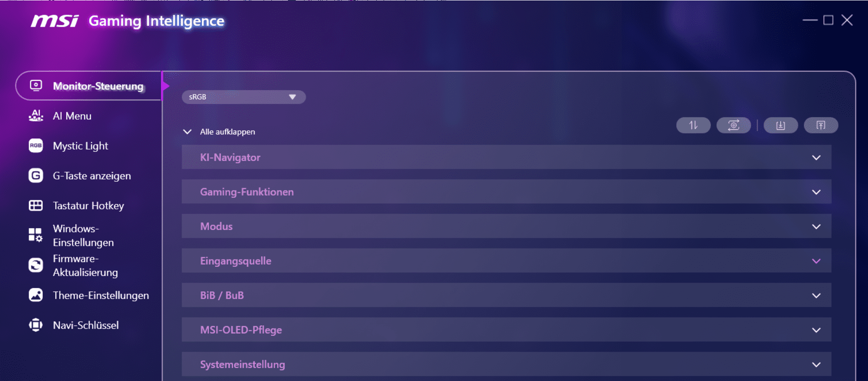
Task: Click the up-down arrows sort button
Action: click(x=693, y=125)
